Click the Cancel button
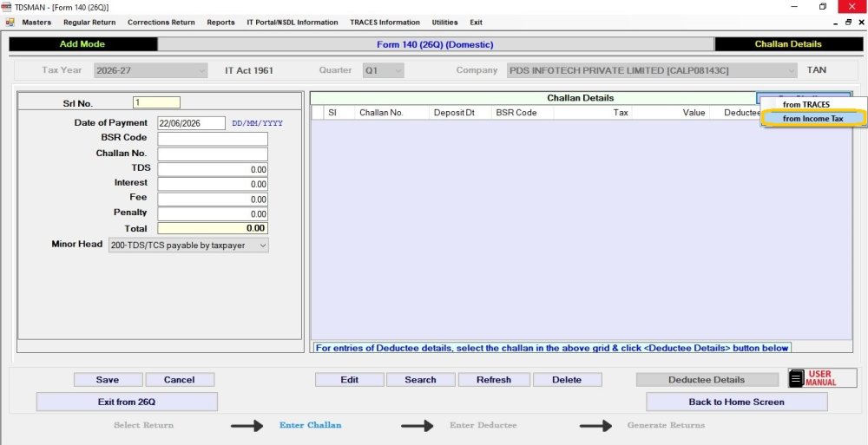The width and height of the screenshot is (868, 445). coord(180,380)
